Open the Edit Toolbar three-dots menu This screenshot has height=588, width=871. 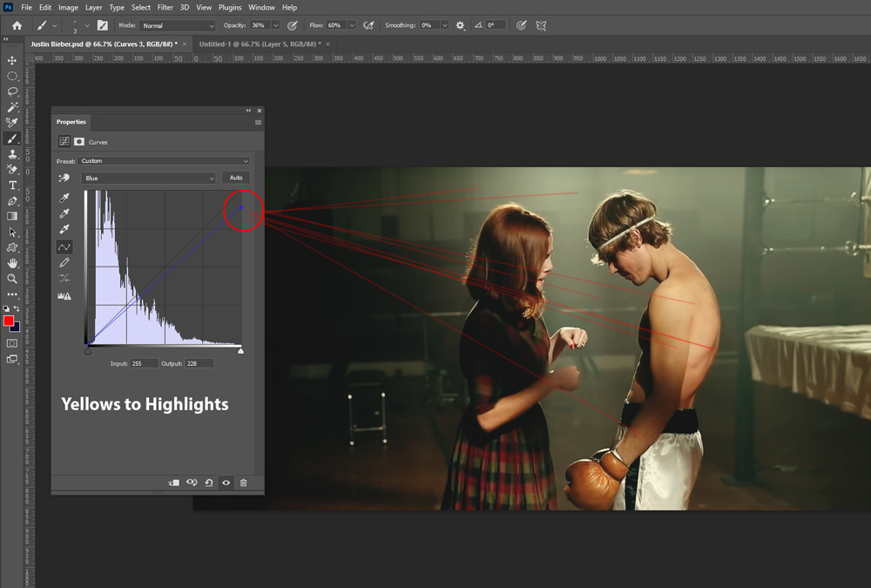point(12,294)
